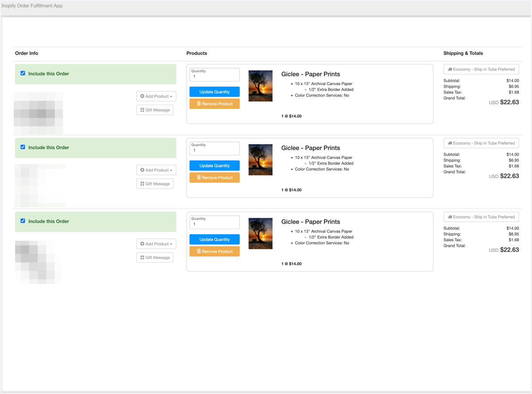The width and height of the screenshot is (532, 394).
Task: Click Gift Message button in the third order
Action: (155, 257)
